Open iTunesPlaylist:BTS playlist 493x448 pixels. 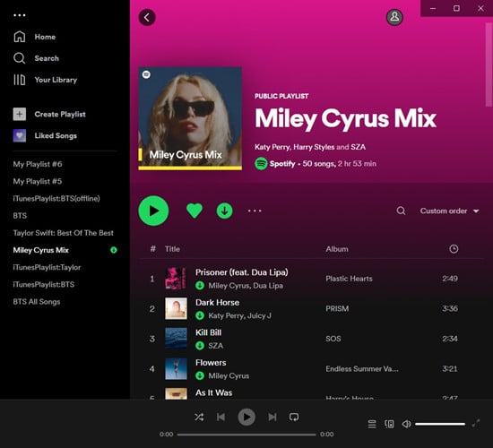(44, 285)
